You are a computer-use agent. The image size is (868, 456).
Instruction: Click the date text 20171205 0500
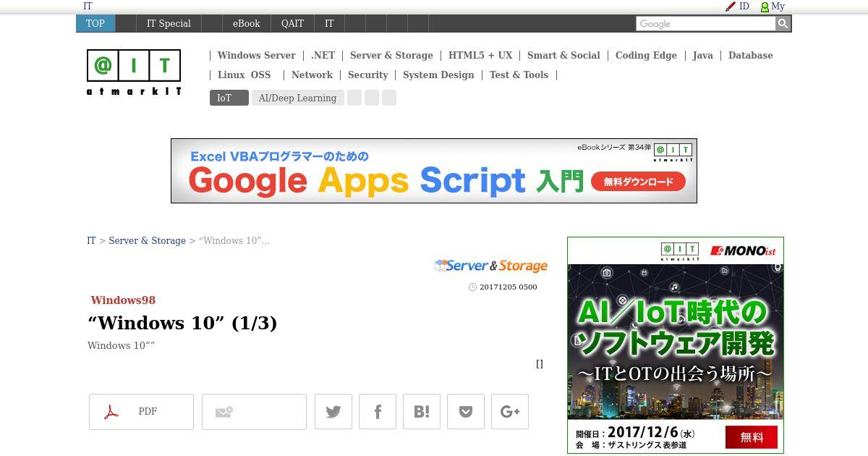click(508, 287)
